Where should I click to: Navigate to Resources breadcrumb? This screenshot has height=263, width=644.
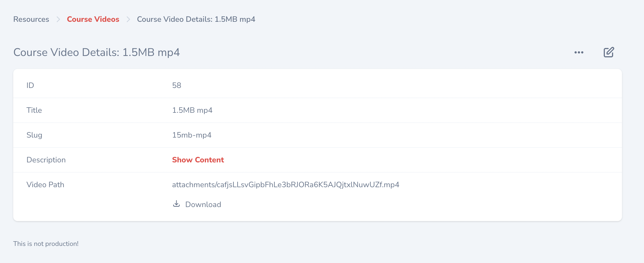click(x=31, y=19)
